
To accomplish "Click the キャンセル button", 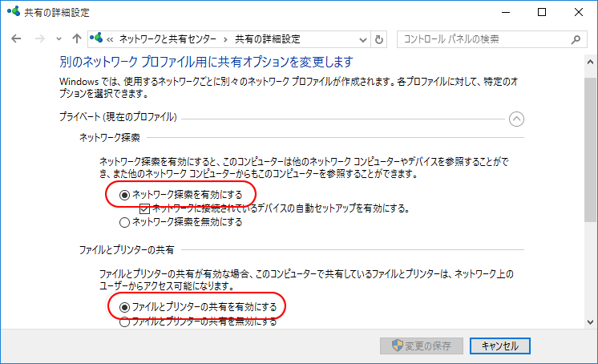I will click(x=500, y=346).
